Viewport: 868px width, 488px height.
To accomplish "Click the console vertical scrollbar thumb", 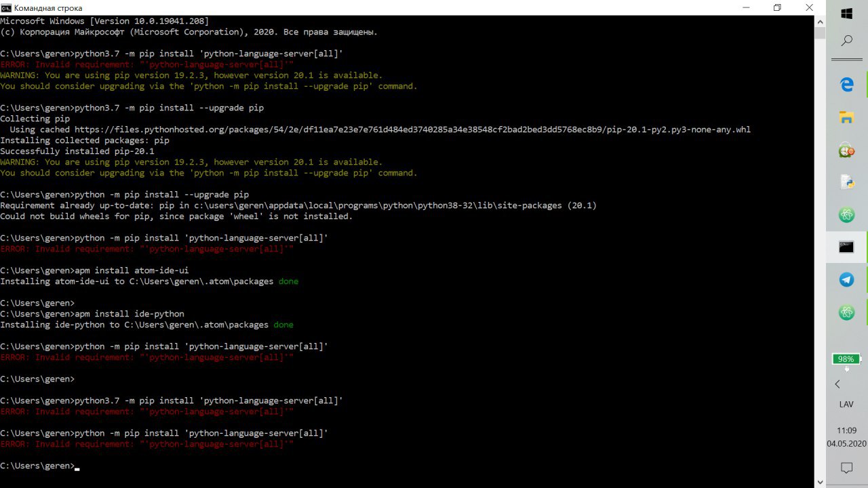I will [x=820, y=33].
